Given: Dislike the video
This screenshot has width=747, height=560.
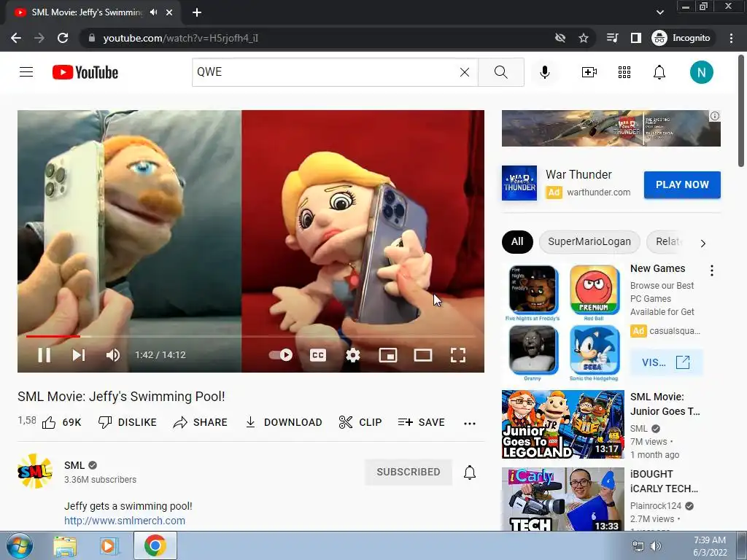Looking at the screenshot, I should pyautogui.click(x=127, y=422).
